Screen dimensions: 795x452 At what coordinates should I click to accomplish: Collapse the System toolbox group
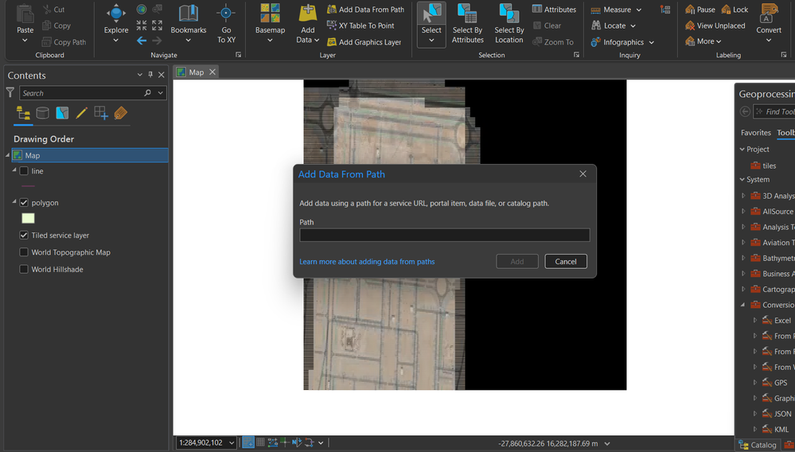(x=742, y=180)
